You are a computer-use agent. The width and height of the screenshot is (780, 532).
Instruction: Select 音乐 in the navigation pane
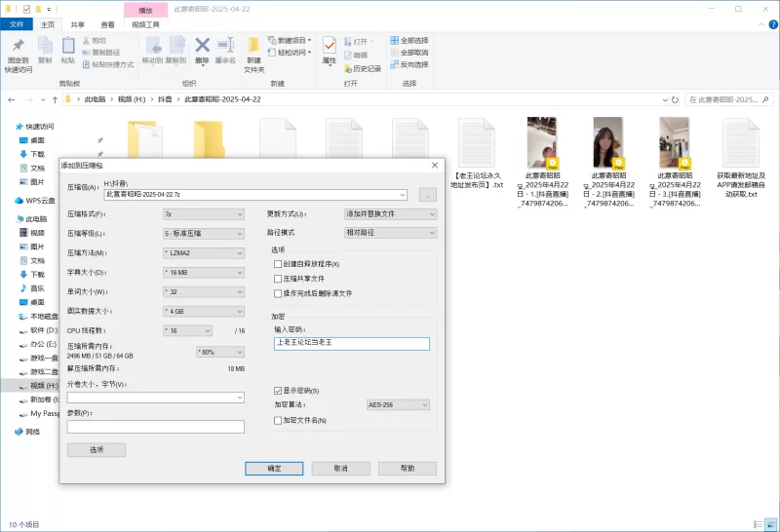point(32,288)
